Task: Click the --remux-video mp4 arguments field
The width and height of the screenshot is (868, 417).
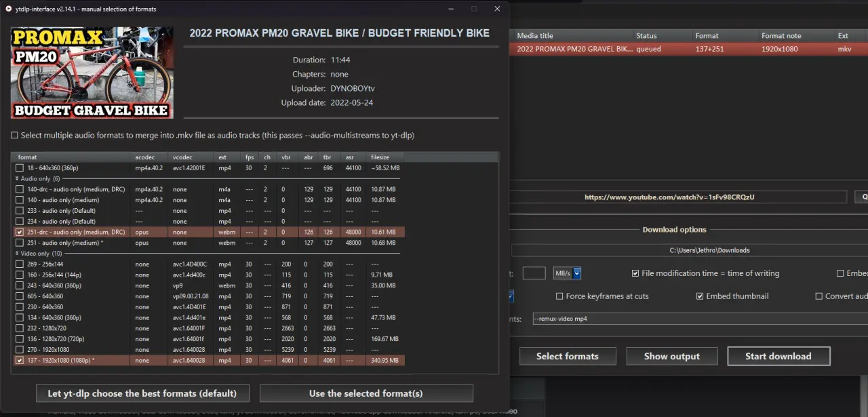Action: [x=699, y=319]
